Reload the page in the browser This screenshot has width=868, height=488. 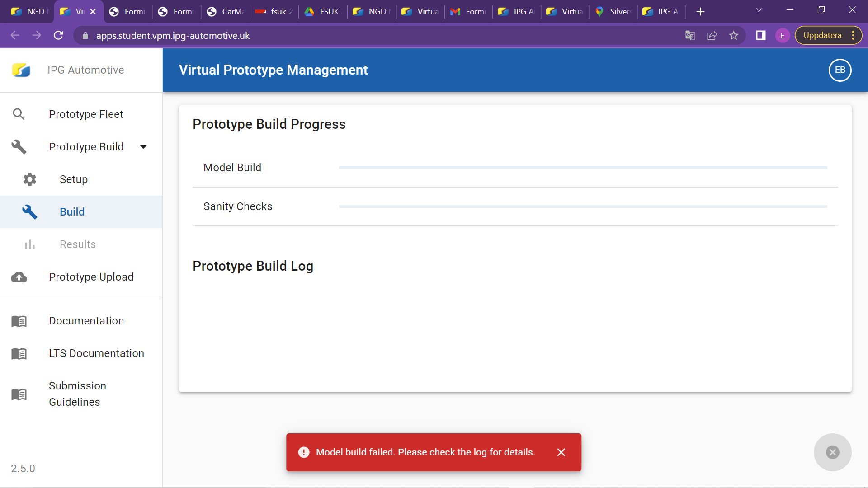point(58,35)
